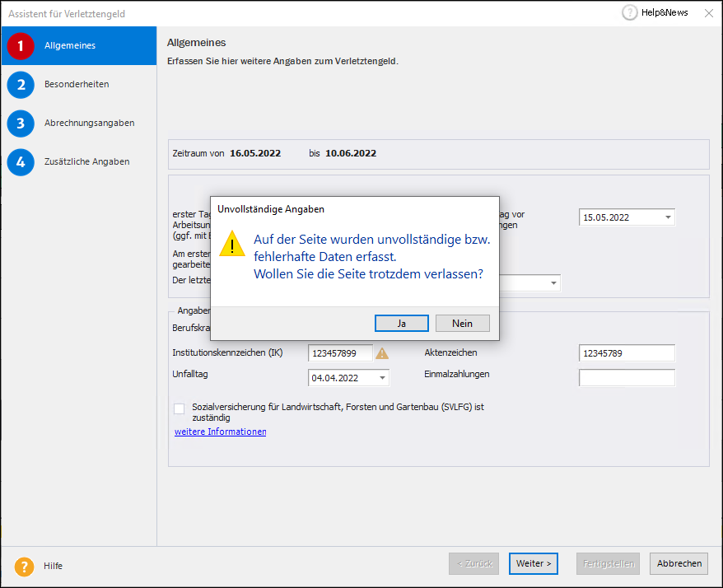Screen dimensions: 723x588
Task: Click the step 1 circle icon
Action: coord(21,46)
